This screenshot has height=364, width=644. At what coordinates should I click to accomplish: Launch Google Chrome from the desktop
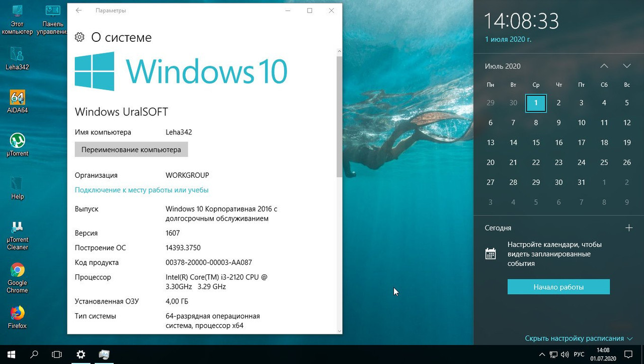tap(17, 278)
